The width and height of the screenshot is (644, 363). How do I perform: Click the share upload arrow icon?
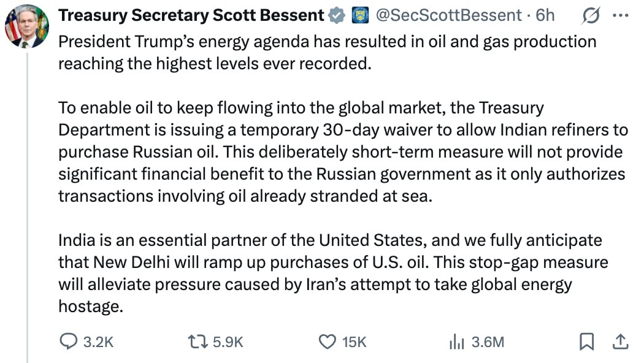pos(619,342)
